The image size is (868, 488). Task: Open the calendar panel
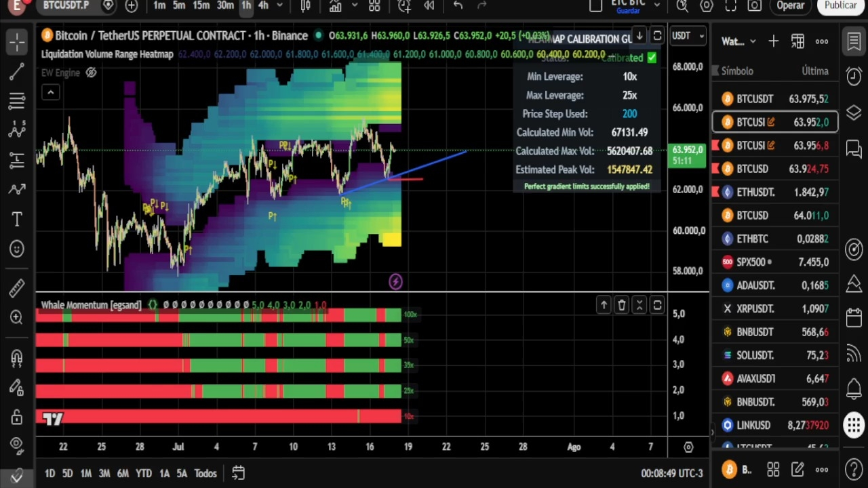point(854,317)
